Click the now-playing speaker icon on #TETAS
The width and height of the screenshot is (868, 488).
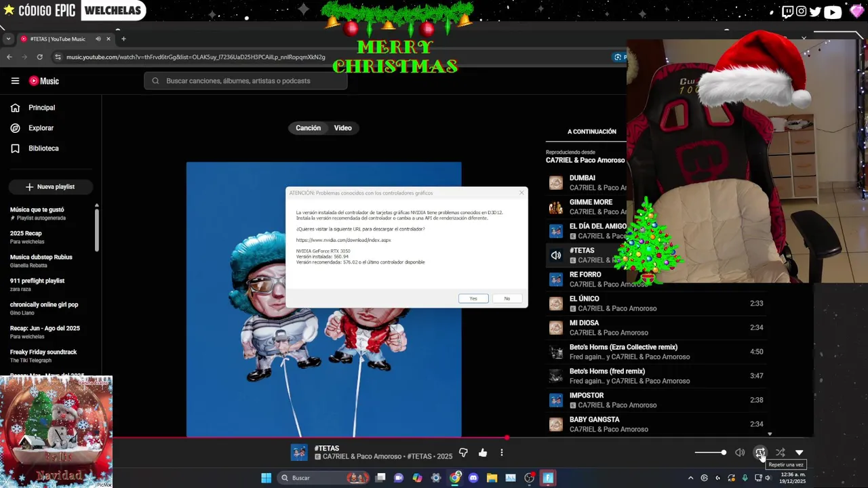[x=556, y=256]
